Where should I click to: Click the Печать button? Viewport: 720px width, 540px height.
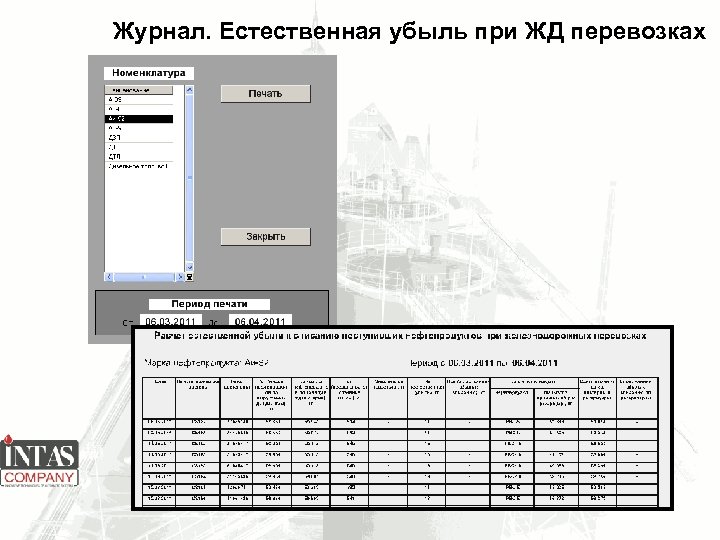coord(265,94)
